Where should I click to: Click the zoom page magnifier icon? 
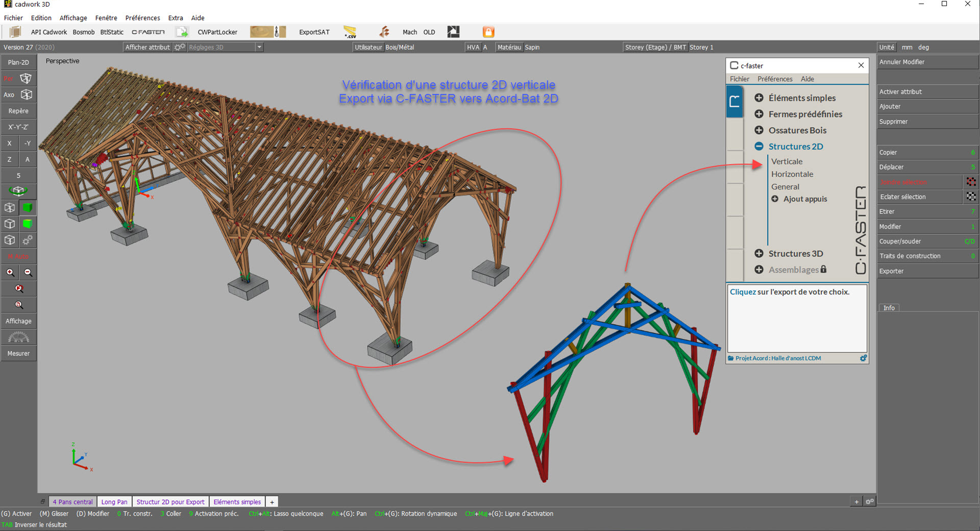(x=19, y=305)
